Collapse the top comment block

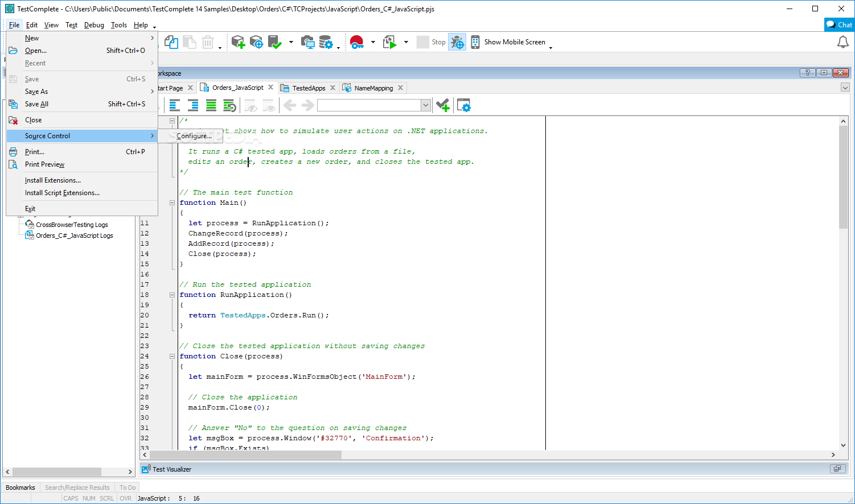click(172, 121)
